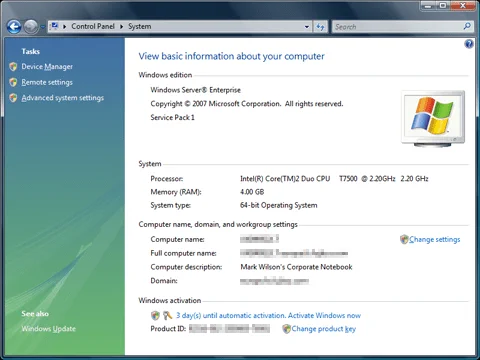Select System in the breadcrumb path

pos(140,26)
